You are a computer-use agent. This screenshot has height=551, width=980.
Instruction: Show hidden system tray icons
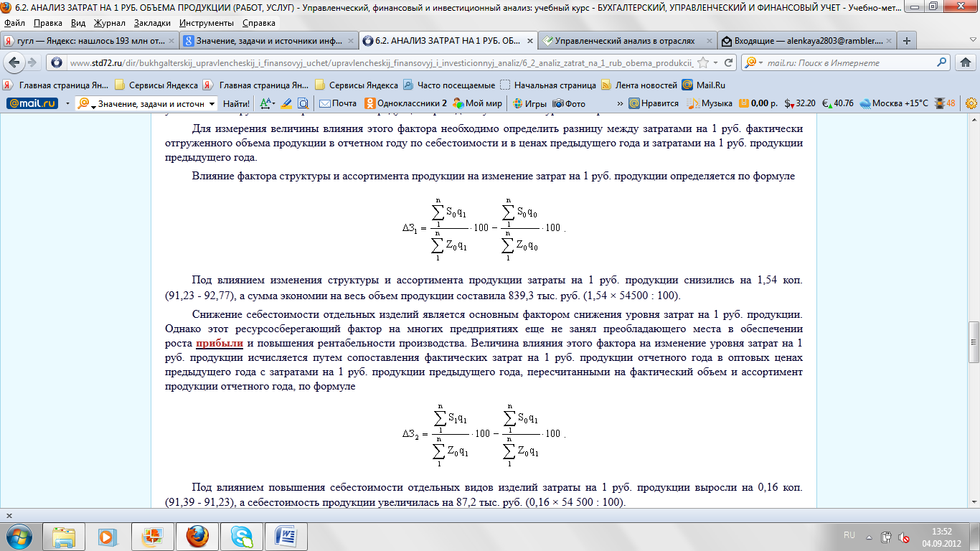pos(867,536)
